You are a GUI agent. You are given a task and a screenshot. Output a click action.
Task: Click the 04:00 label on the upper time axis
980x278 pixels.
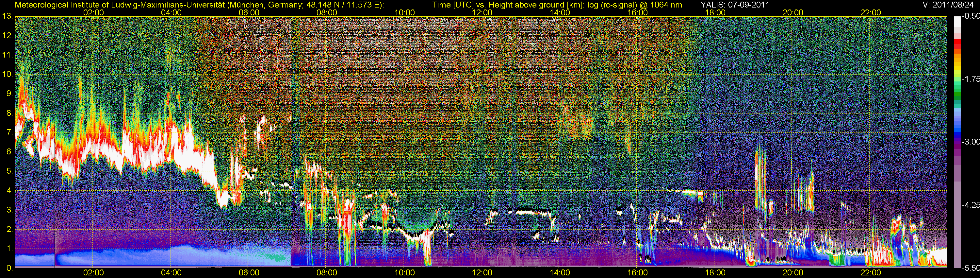click(171, 12)
